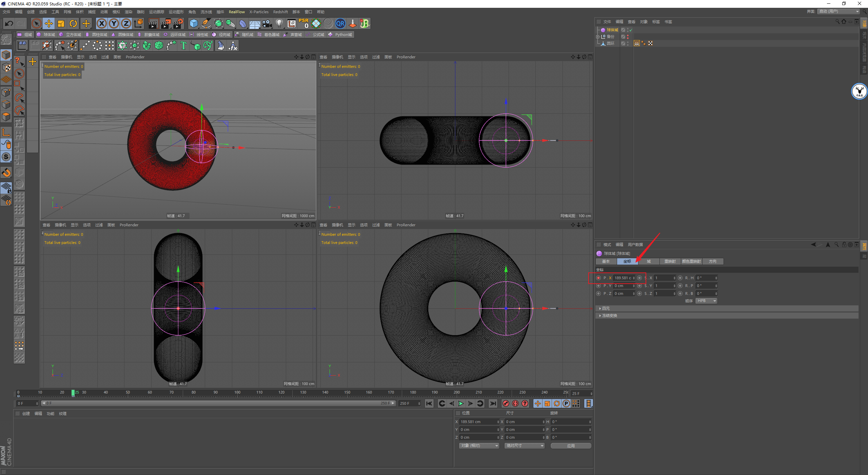The width and height of the screenshot is (868, 475).
Task: Click the camera object icon
Action: [x=267, y=23]
